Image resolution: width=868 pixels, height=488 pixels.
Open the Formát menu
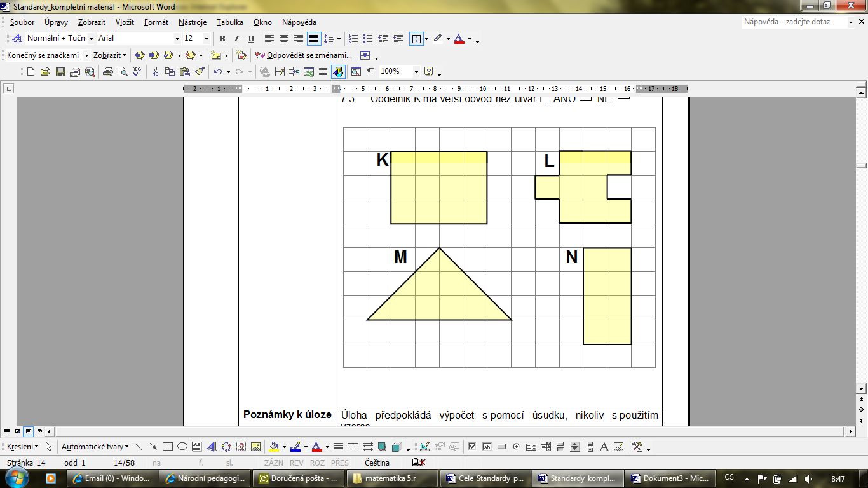[x=156, y=22]
